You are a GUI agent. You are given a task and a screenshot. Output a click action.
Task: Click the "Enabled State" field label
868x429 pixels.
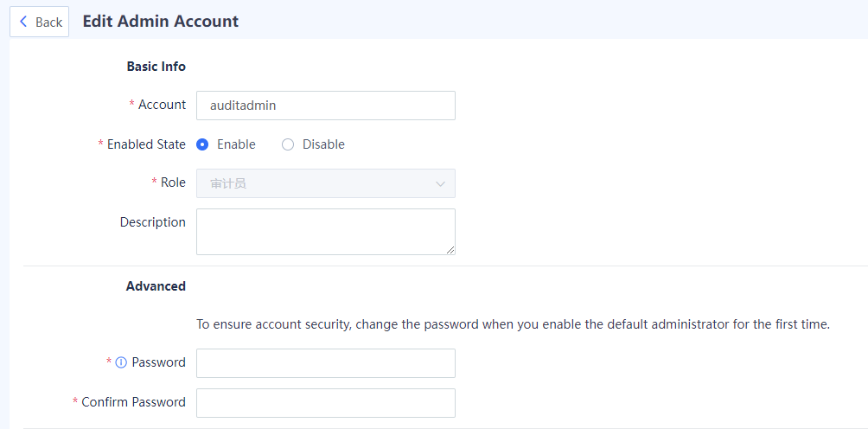(x=146, y=144)
